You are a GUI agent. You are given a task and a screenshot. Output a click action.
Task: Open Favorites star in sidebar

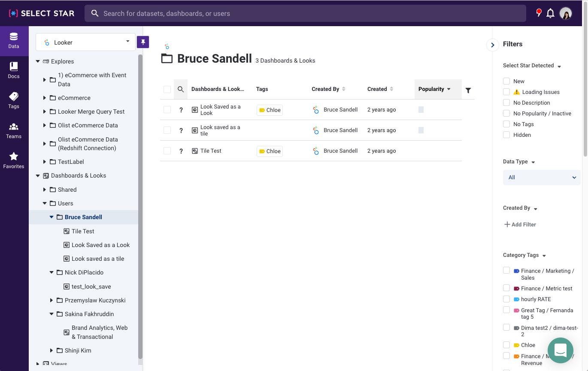14,160
